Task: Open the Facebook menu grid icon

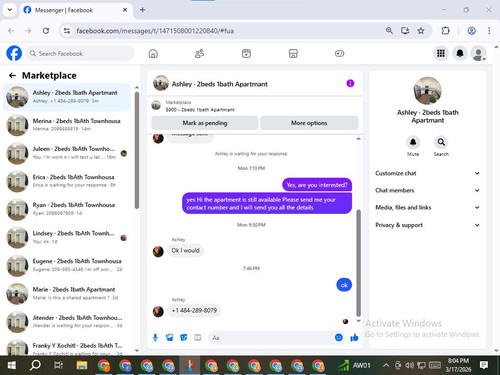Action: pyautogui.click(x=441, y=53)
